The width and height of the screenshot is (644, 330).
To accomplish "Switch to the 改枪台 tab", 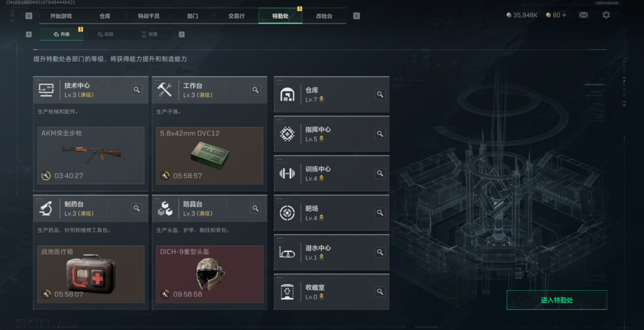I will click(324, 16).
